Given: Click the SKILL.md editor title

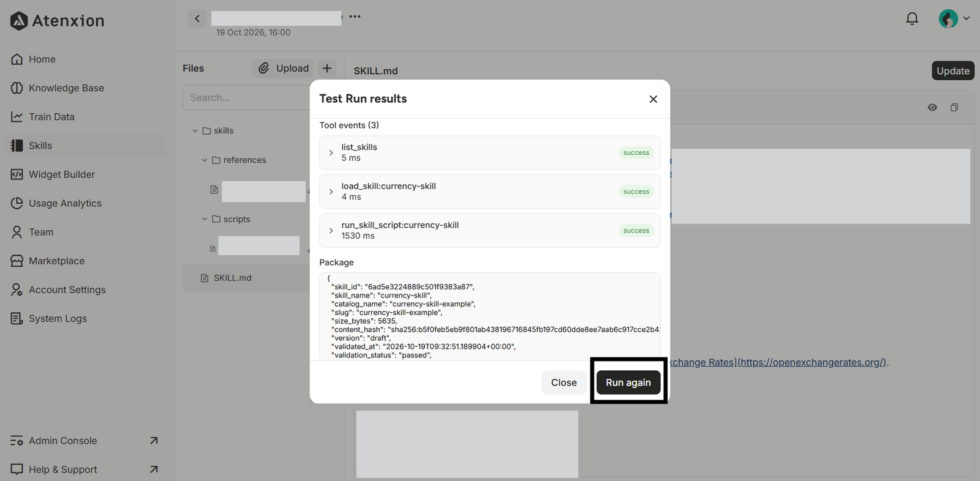Looking at the screenshot, I should [375, 71].
